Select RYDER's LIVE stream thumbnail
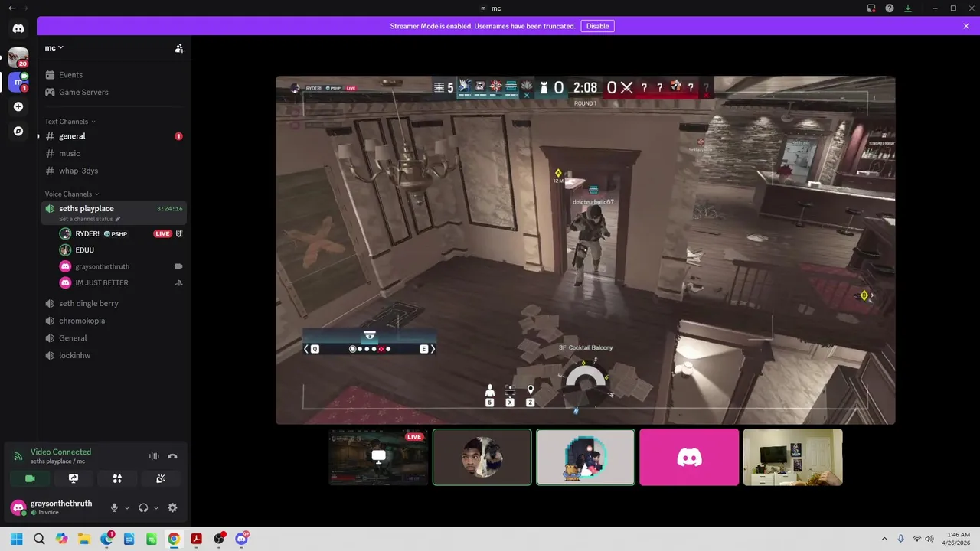Screen dimensions: 980x551 [x=378, y=457]
